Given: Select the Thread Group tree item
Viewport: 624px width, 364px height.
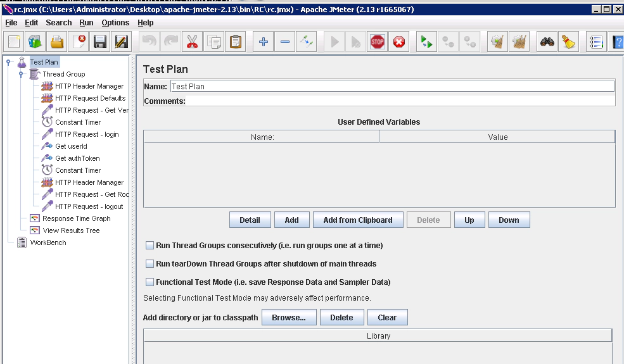Looking at the screenshot, I should coord(64,74).
